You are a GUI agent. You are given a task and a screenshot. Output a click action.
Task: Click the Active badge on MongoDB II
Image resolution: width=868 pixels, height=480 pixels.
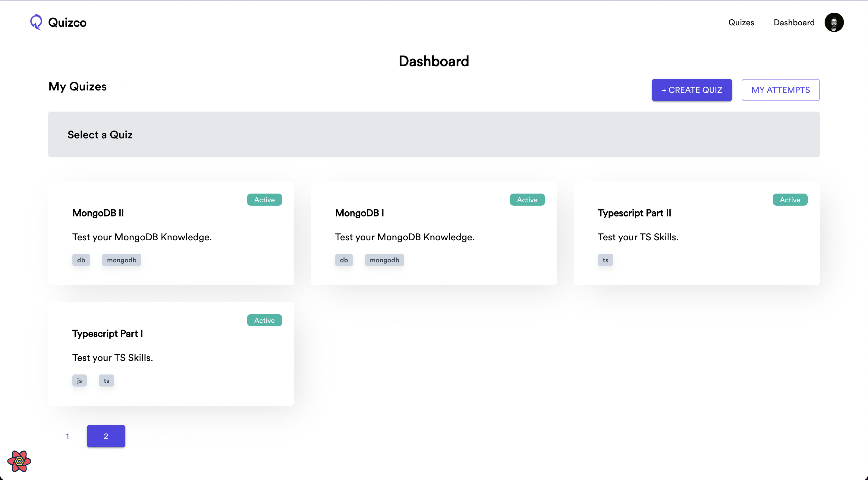[x=264, y=200]
